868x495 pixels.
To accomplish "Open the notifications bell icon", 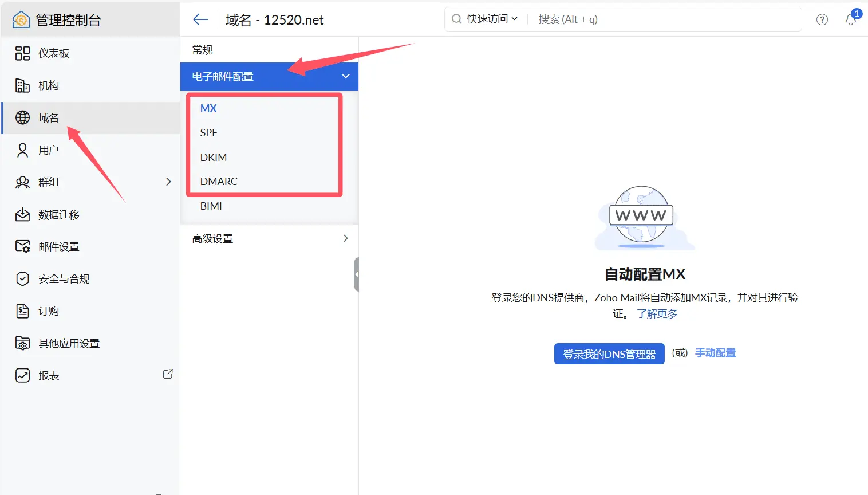I will tap(851, 19).
